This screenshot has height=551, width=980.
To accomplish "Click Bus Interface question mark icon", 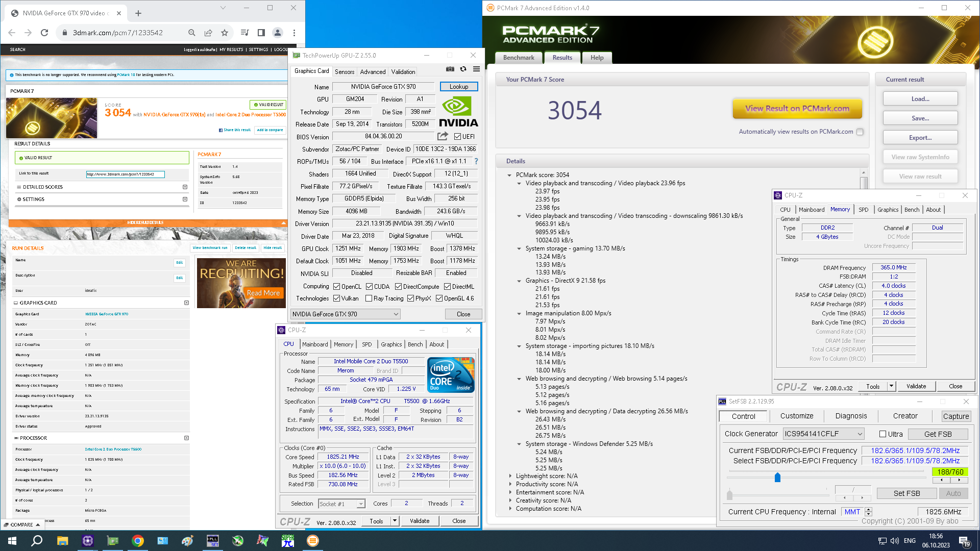I will 476,161.
